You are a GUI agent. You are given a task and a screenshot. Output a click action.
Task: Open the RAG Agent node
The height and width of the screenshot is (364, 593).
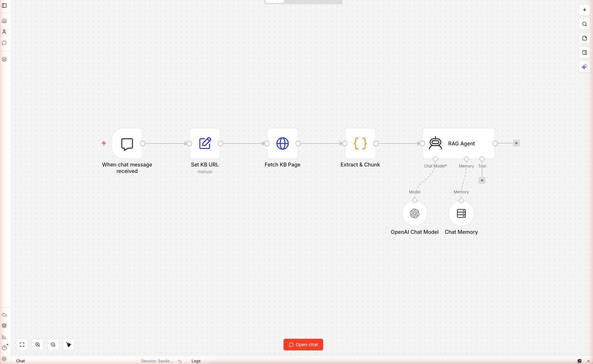[458, 143]
